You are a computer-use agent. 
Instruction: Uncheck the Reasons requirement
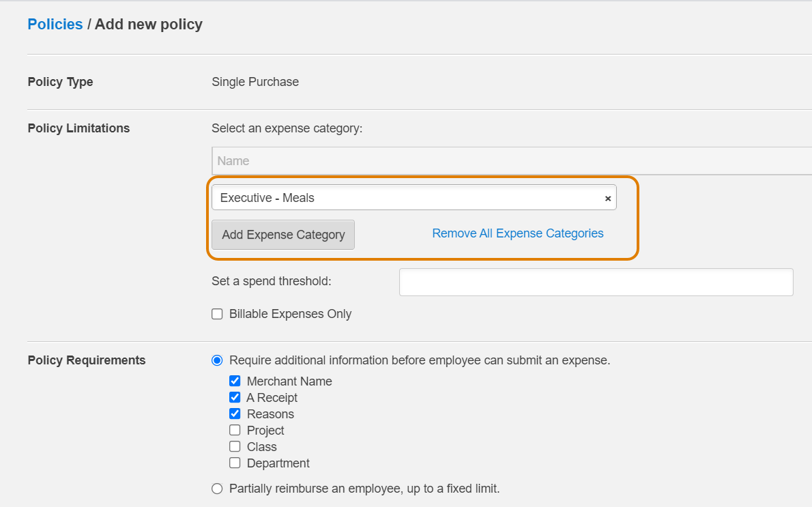click(235, 414)
